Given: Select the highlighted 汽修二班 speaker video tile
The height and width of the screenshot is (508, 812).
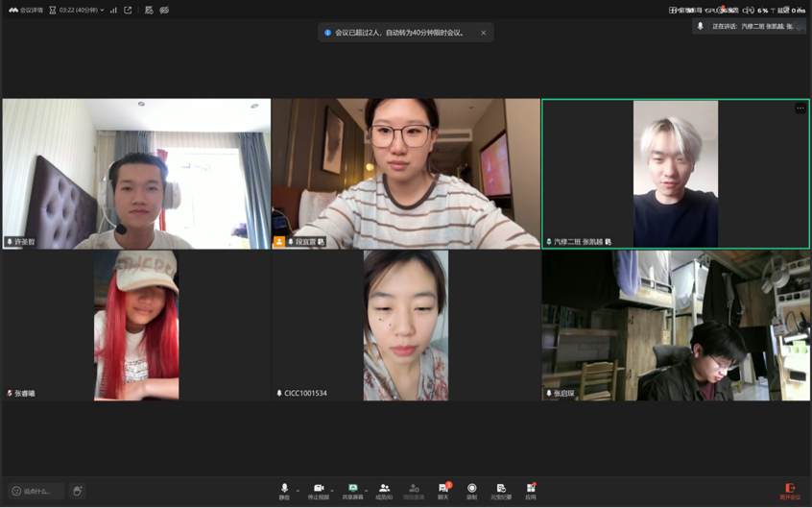Looking at the screenshot, I should point(676,174).
